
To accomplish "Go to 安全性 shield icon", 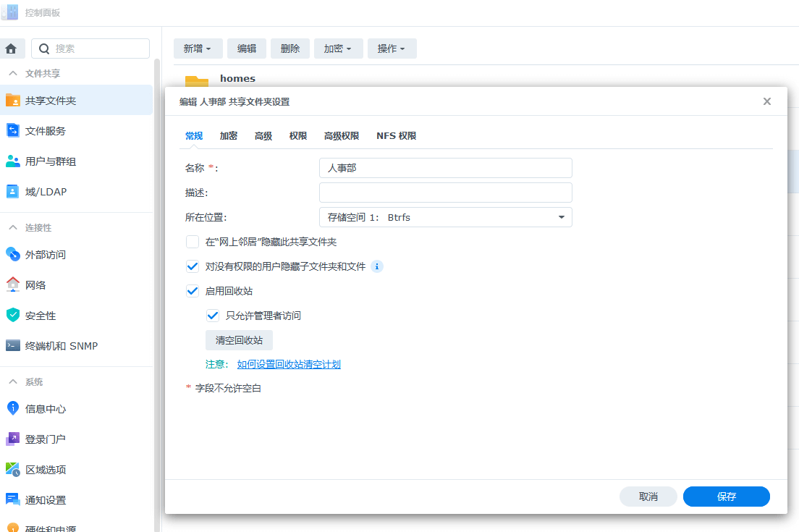I will (13, 316).
